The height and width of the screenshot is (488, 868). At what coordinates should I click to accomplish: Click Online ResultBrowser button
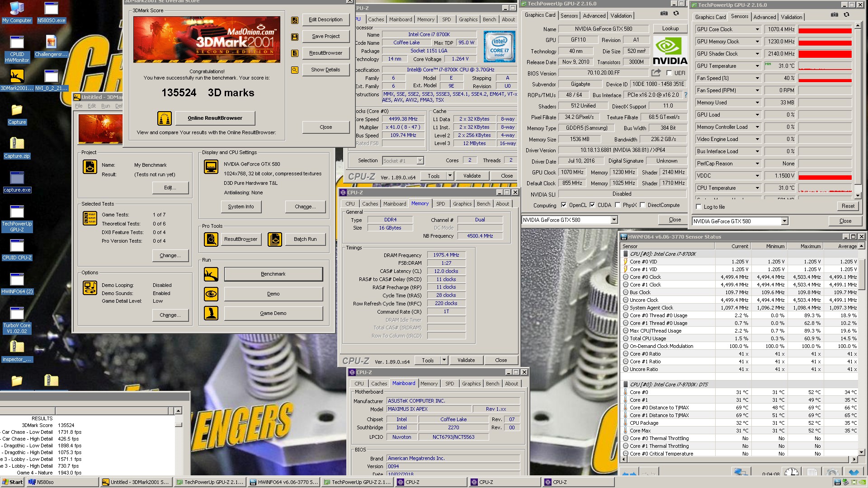pyautogui.click(x=215, y=118)
